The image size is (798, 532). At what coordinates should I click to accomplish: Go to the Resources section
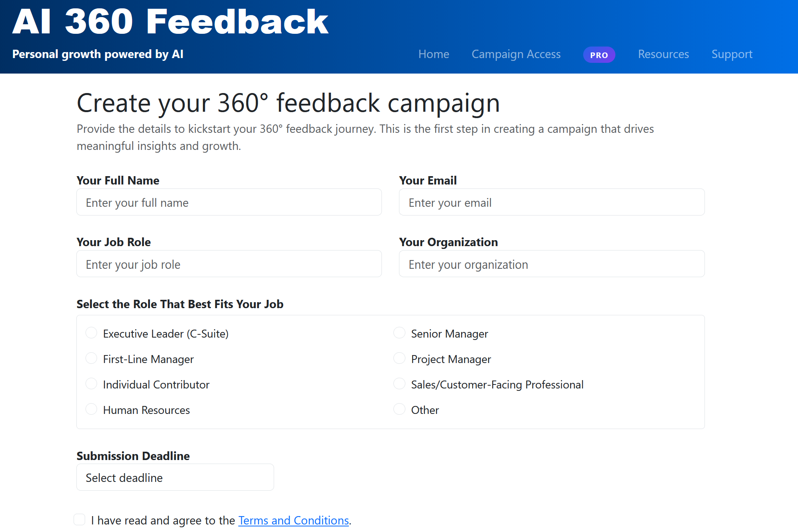point(663,54)
